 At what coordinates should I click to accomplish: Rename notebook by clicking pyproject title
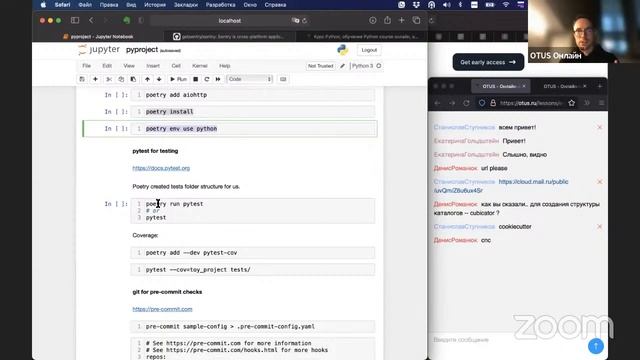pos(142,50)
